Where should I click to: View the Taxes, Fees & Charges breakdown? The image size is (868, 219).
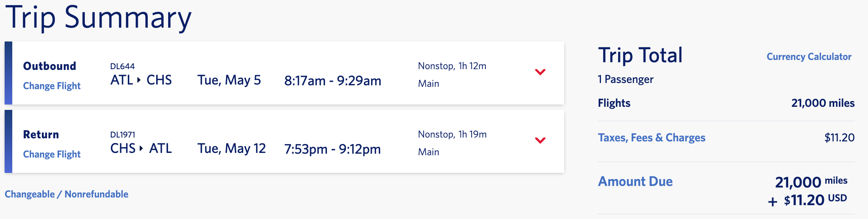point(651,138)
